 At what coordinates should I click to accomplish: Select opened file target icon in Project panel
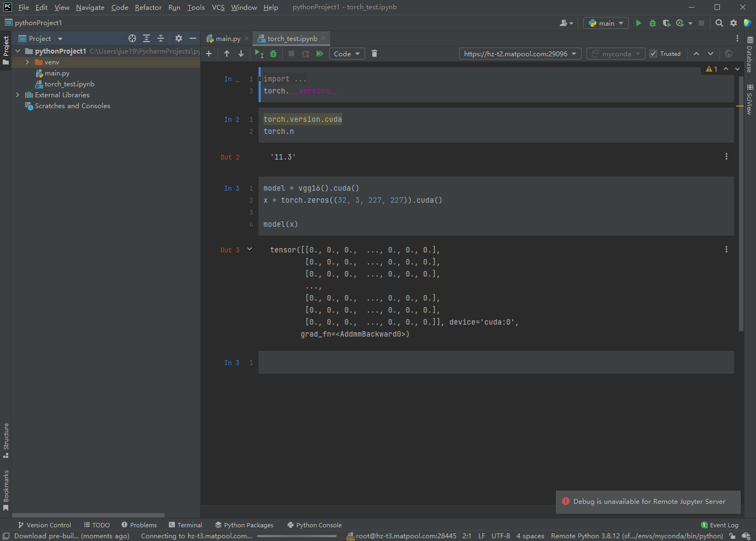pos(132,38)
